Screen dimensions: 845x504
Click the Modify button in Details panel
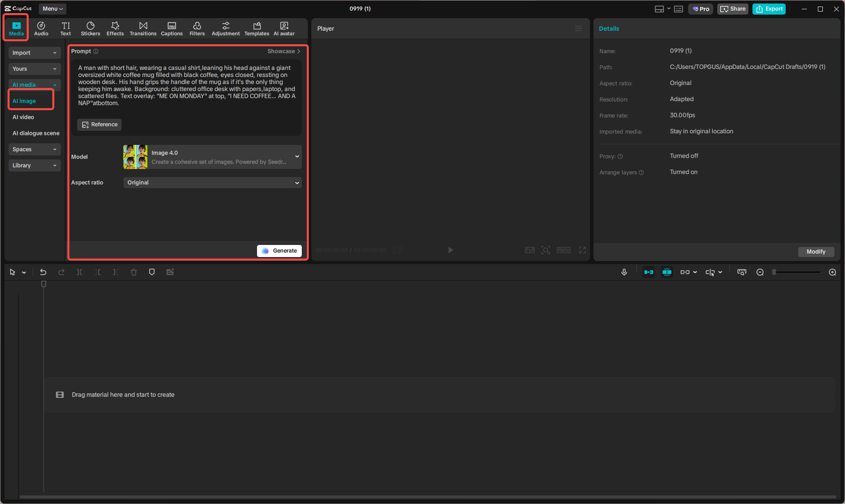pyautogui.click(x=816, y=251)
